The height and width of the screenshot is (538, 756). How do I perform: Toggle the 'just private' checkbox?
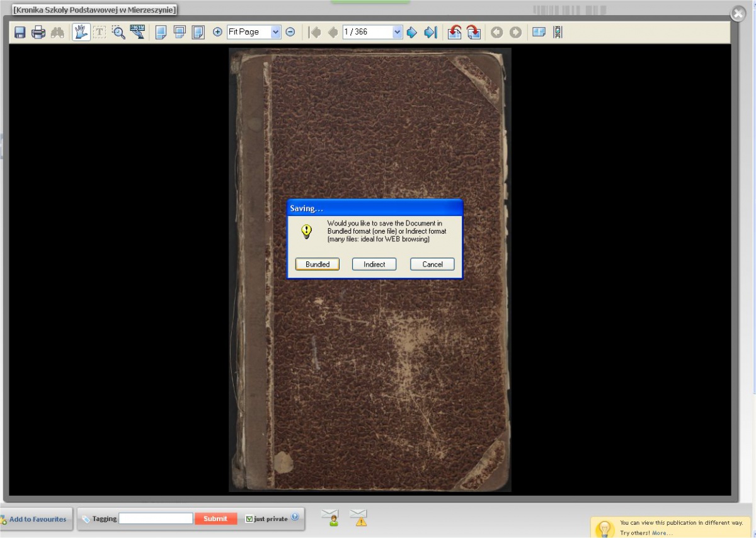tap(249, 519)
